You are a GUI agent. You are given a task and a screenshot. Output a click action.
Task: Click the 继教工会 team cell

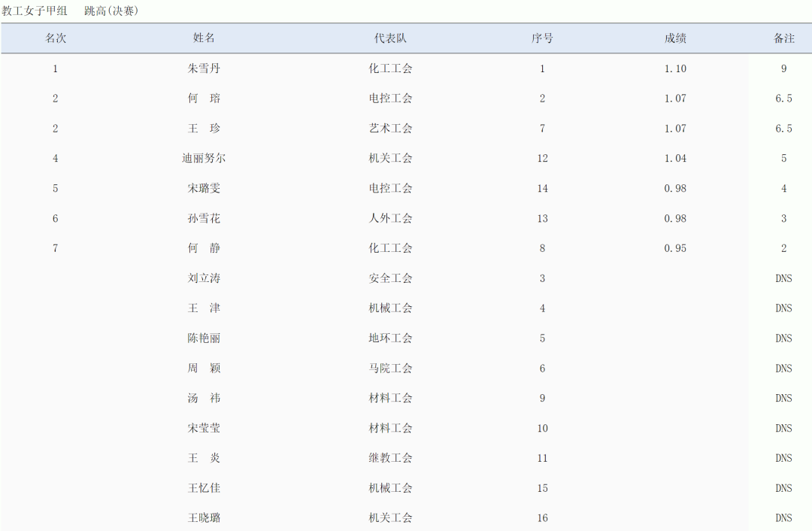[390, 458]
